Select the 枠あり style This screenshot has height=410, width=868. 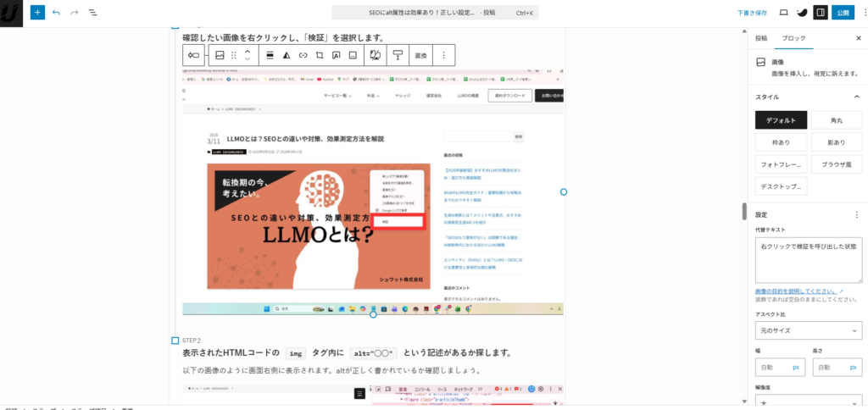coord(781,142)
